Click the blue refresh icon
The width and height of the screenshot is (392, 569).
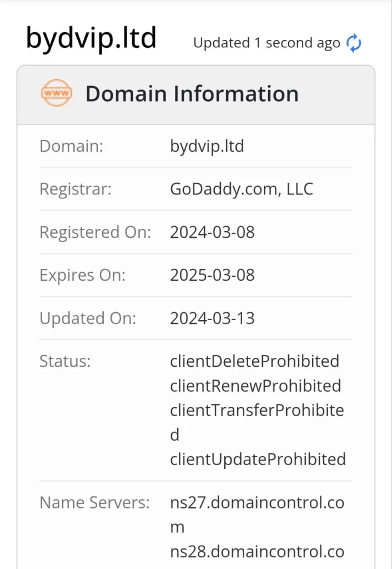click(354, 43)
